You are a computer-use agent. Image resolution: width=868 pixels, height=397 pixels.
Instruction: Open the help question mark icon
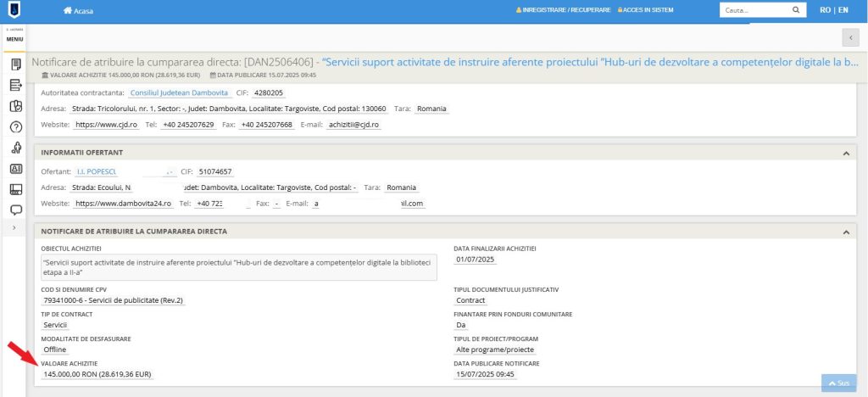(15, 127)
